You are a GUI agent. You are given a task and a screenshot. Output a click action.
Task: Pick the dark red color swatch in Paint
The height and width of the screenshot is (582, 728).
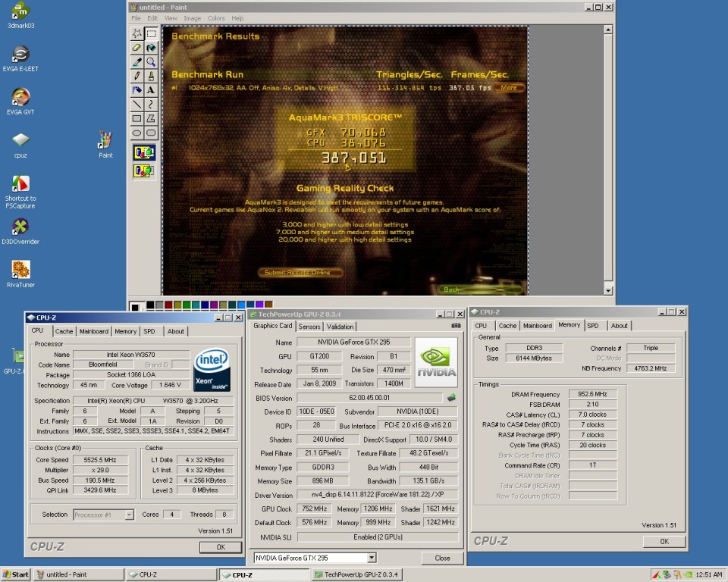coord(168,305)
